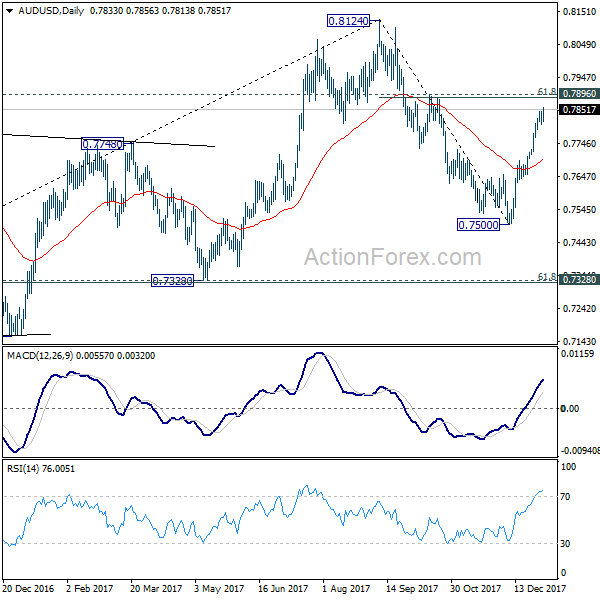Click the RSI 70 overbought level label

(x=565, y=497)
